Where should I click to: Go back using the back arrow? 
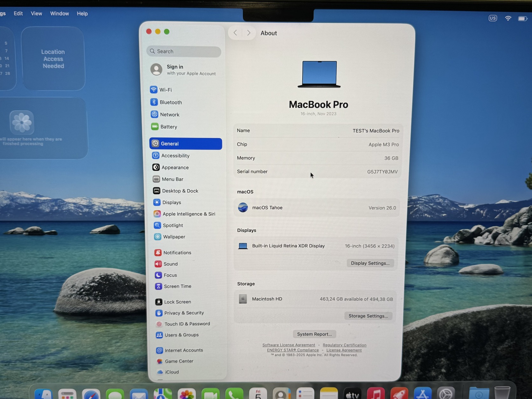coord(235,33)
